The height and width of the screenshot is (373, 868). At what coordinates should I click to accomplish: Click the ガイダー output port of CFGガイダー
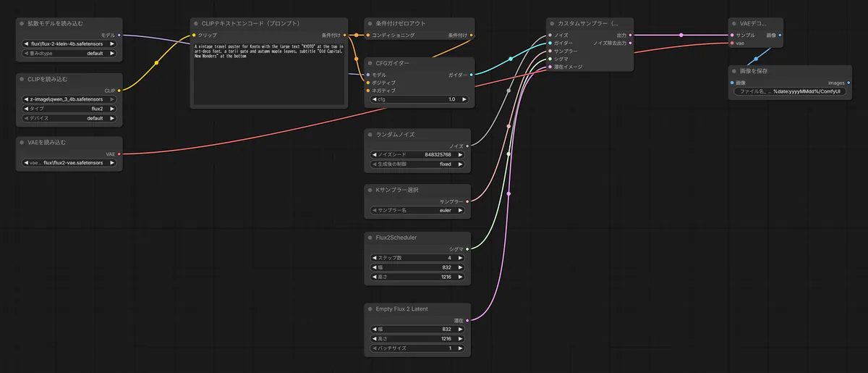pyautogui.click(x=472, y=75)
